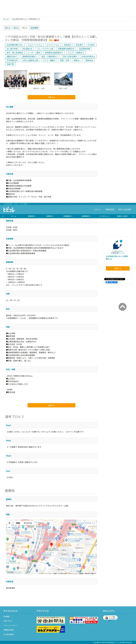The height and width of the screenshot is (644, 136).
Task: Click the テレワーク制度あり tag
Action: pyautogui.click(x=76, y=53)
